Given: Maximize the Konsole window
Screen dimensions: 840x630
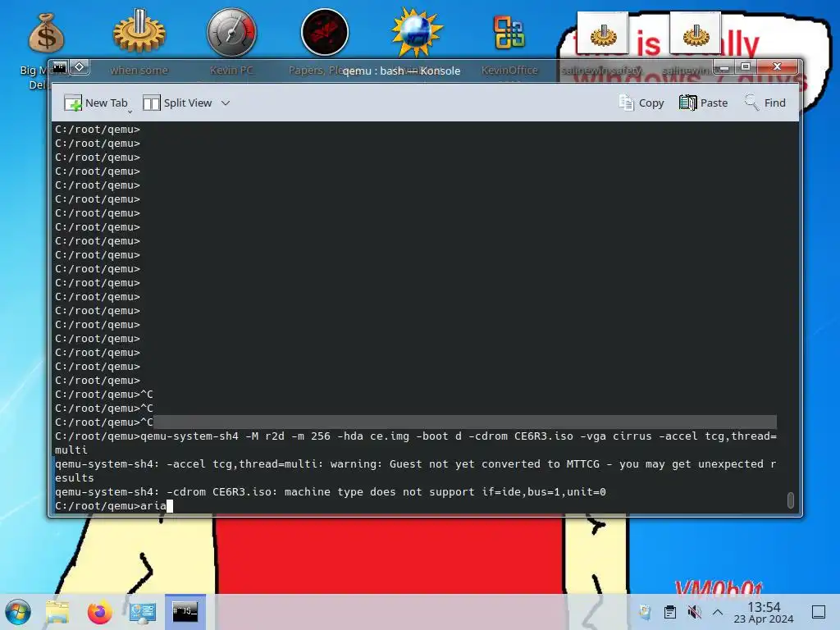Looking at the screenshot, I should [x=746, y=67].
